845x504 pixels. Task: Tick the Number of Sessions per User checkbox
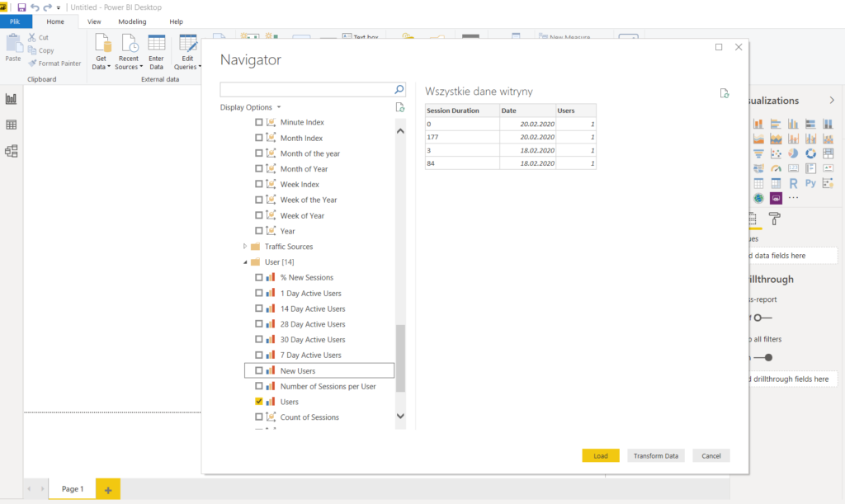258,386
